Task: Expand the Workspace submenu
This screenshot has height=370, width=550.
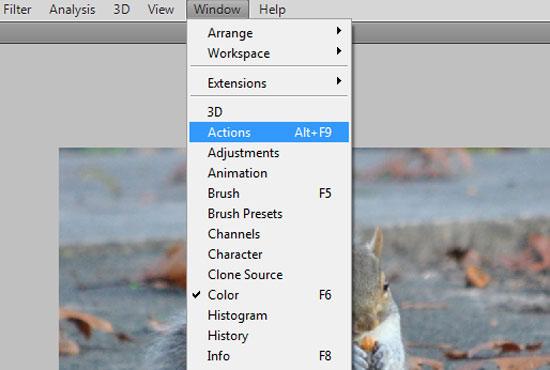Action: click(x=269, y=53)
